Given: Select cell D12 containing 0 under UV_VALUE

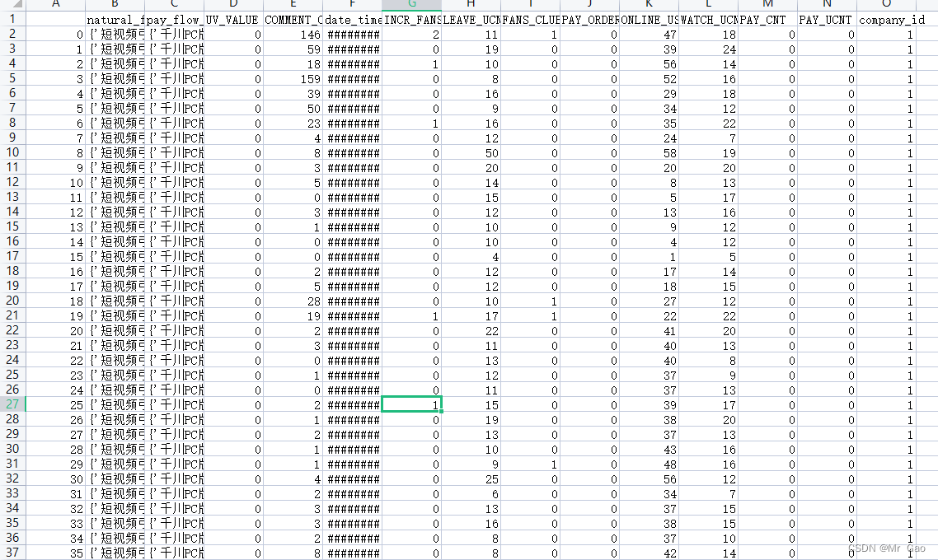Looking at the screenshot, I should click(234, 182).
